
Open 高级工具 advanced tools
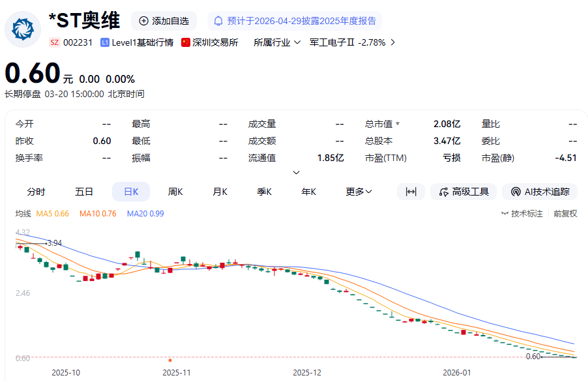click(463, 192)
